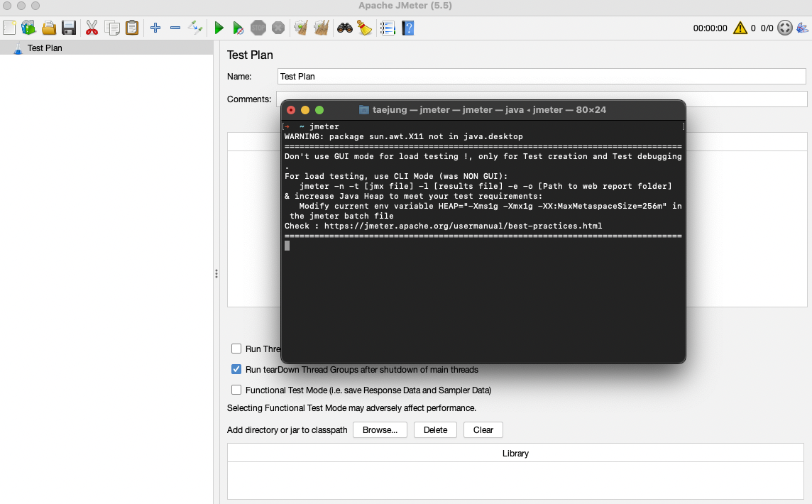Click the Shutdown test icon
The width and height of the screenshot is (812, 504).
[x=278, y=28]
